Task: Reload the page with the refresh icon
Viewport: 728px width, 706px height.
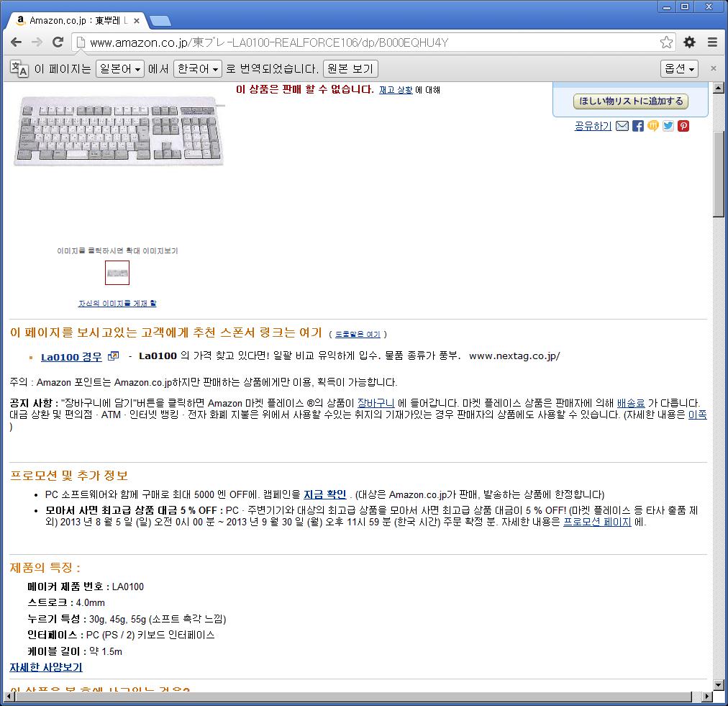Action: coord(58,42)
